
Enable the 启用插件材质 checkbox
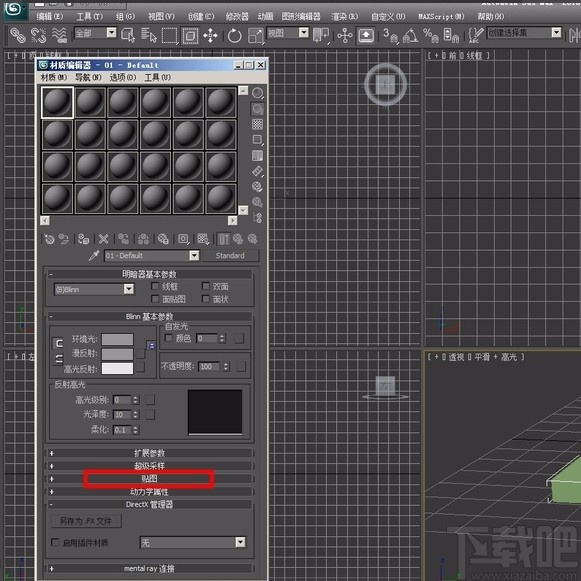point(55,542)
